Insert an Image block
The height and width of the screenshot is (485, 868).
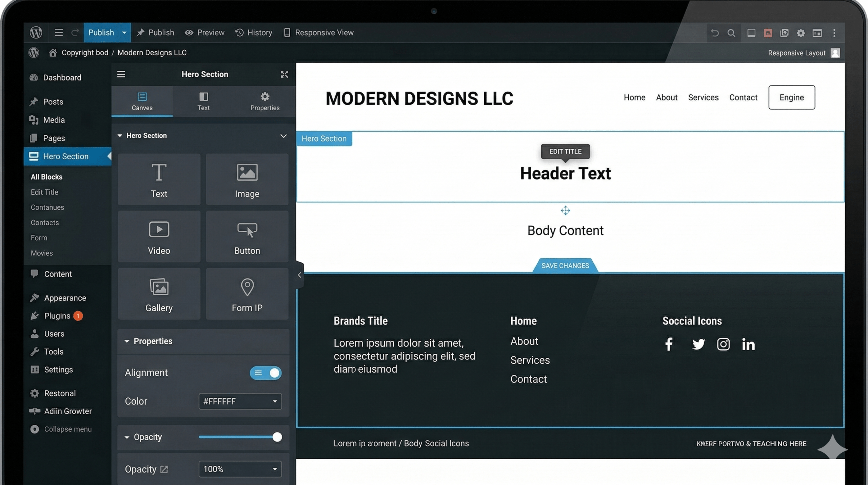point(247,179)
